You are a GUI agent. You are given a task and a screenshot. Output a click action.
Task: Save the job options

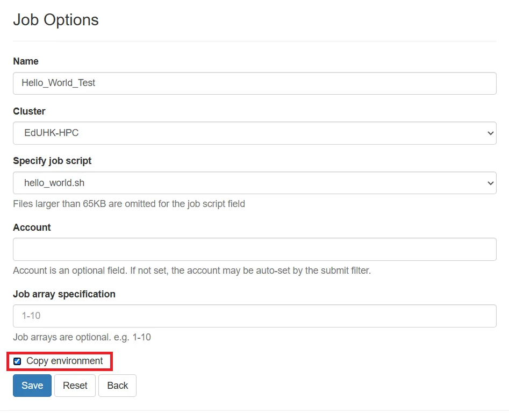[x=32, y=386]
